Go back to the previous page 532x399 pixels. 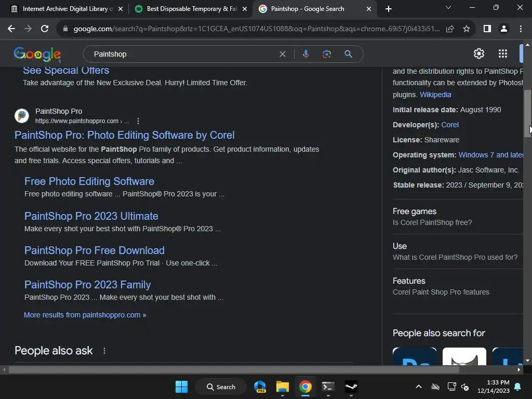pos(11,29)
